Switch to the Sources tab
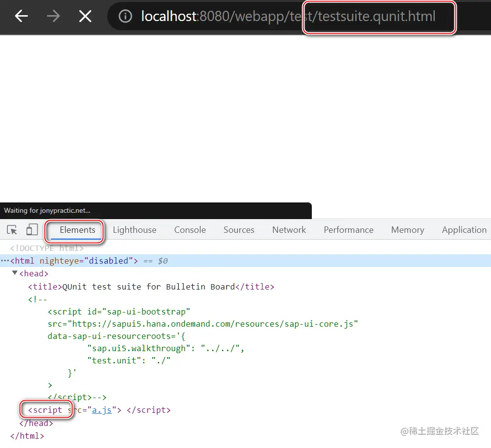Viewport: 491px width, 448px height. coord(238,230)
